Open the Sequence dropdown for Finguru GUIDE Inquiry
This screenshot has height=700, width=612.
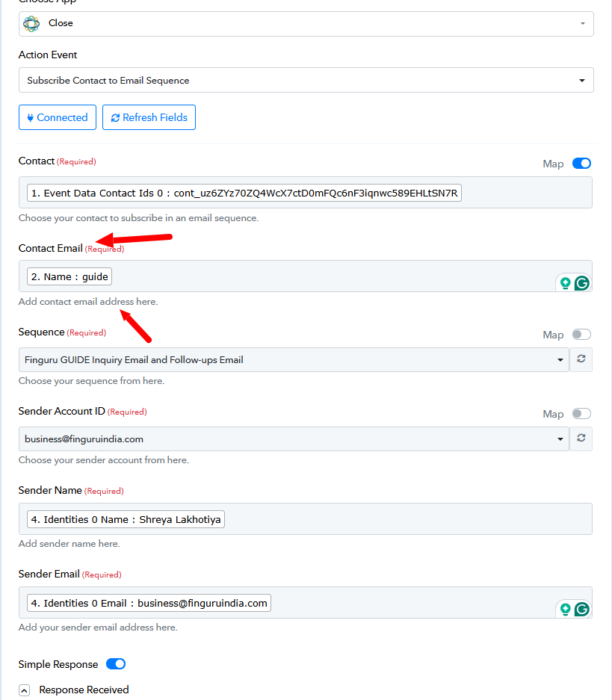point(294,360)
